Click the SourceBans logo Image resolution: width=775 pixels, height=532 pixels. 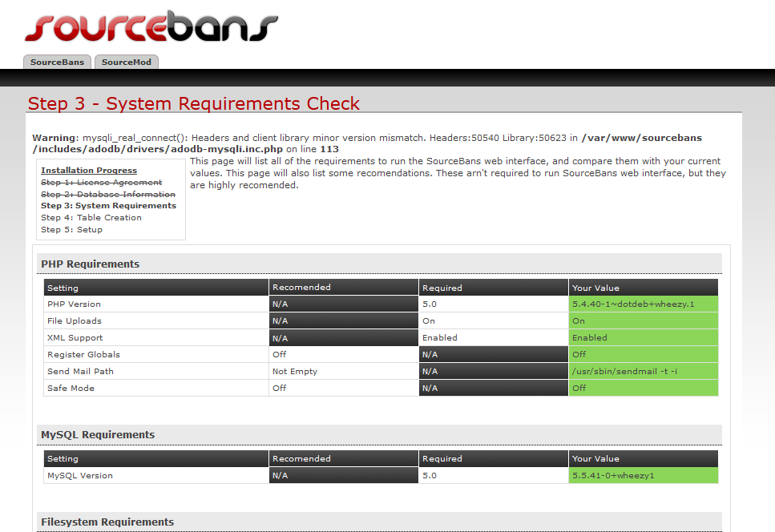(x=151, y=25)
